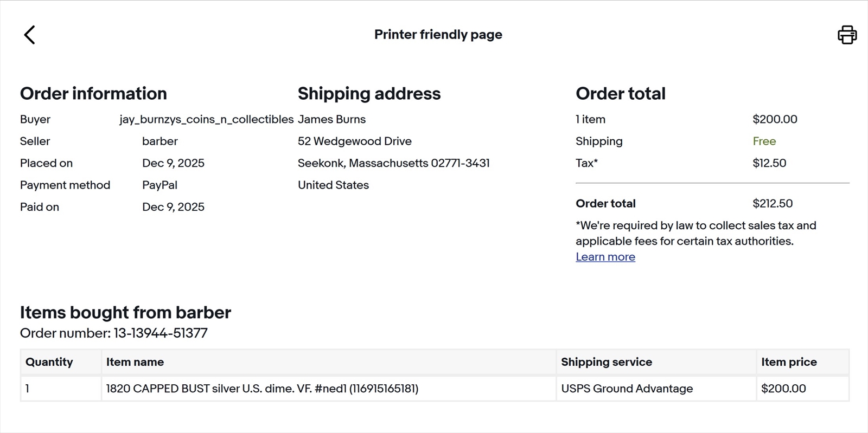Click the USPS Ground Advantage shipping service
The image size is (868, 433).
pyautogui.click(x=627, y=389)
